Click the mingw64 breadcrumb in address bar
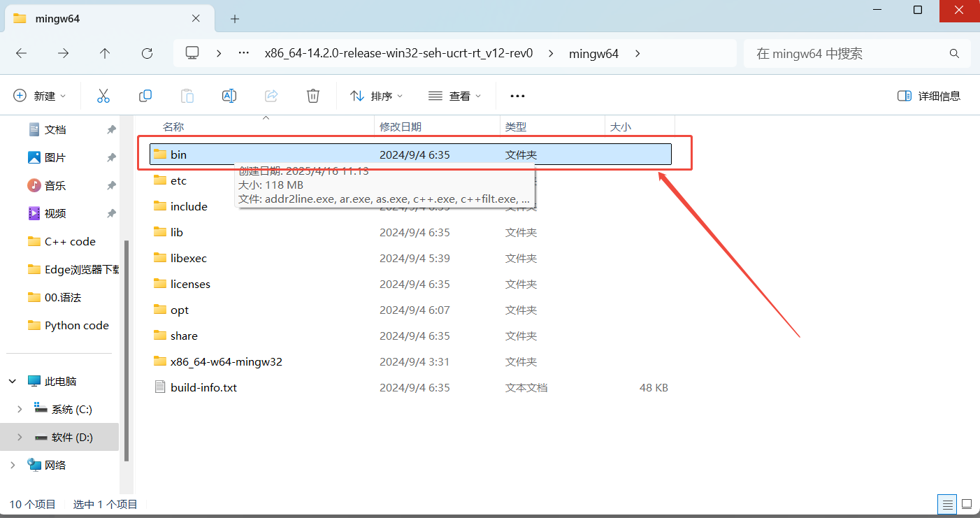Image resolution: width=980 pixels, height=518 pixels. coord(593,53)
